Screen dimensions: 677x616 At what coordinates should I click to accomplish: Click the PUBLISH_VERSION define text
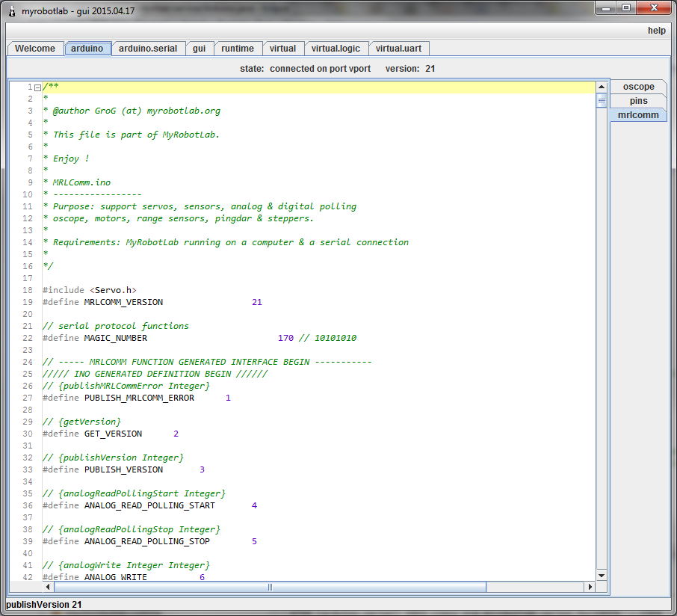[x=123, y=469]
